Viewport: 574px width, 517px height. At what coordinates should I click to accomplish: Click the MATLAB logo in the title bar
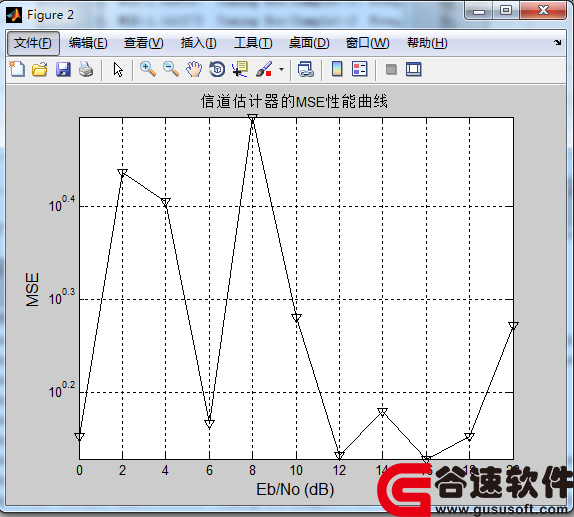tap(14, 15)
